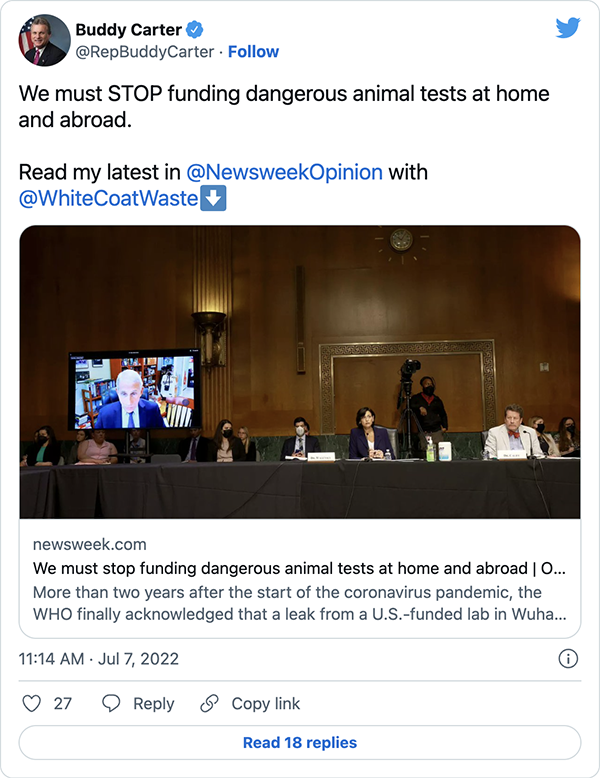The height and width of the screenshot is (778, 600).
Task: Click Buddy Carter's profile avatar
Action: (45, 41)
